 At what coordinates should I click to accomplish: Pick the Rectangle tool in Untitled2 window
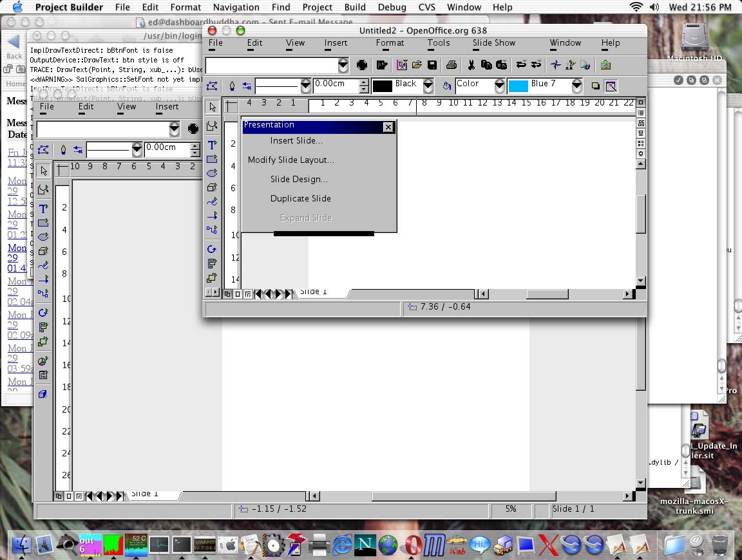[x=212, y=159]
